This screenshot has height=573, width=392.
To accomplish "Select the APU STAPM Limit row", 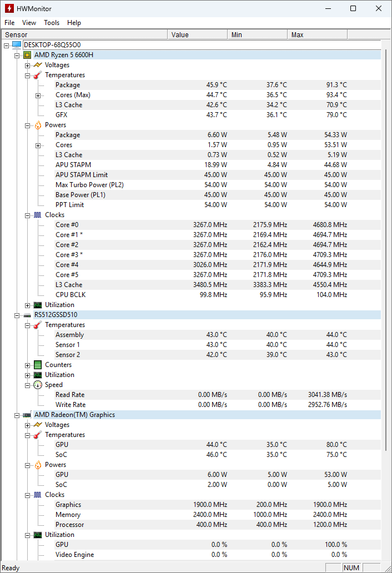I will [x=82, y=175].
